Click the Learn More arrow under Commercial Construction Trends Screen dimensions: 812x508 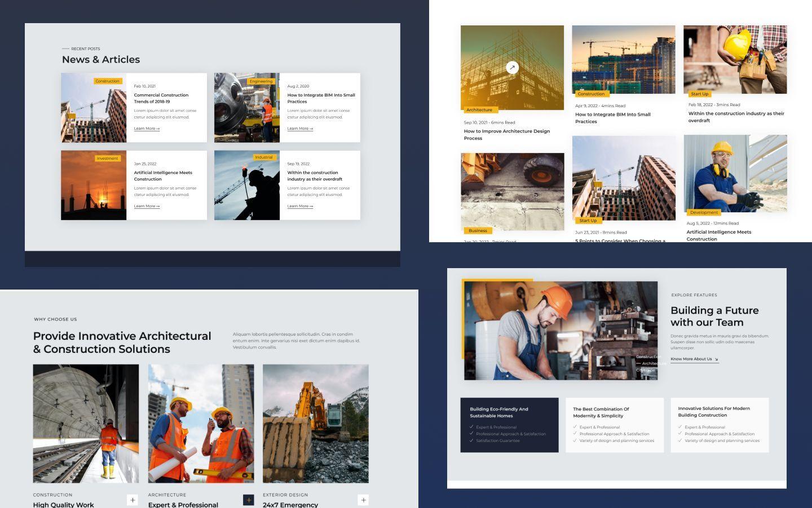157,128
